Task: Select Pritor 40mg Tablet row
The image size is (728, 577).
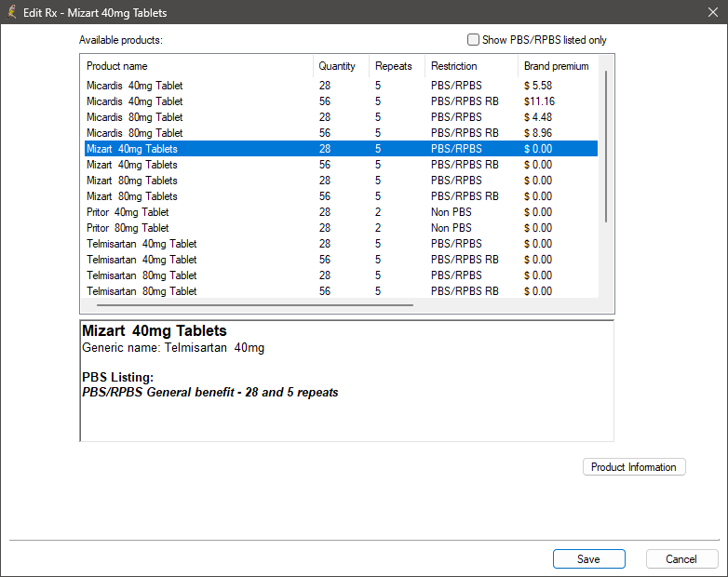Action: 341,212
